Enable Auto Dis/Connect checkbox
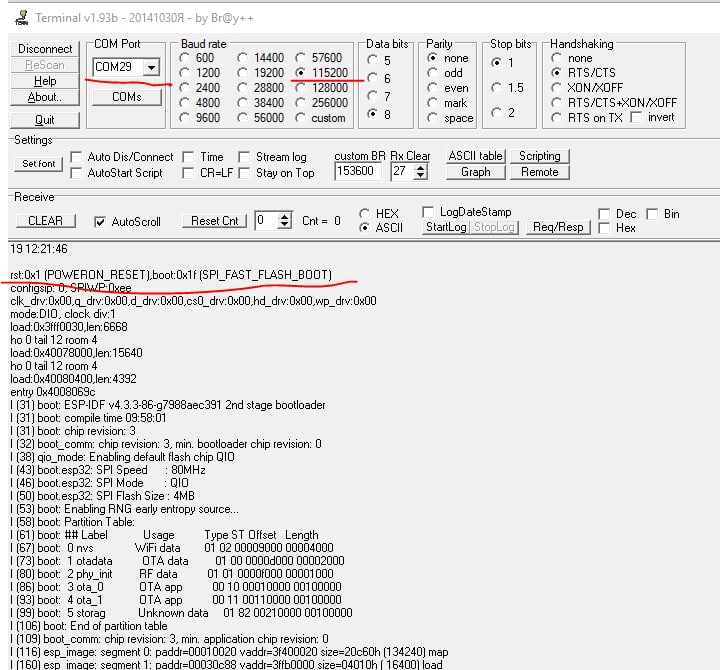The height and width of the screenshot is (670, 720). tap(76, 157)
